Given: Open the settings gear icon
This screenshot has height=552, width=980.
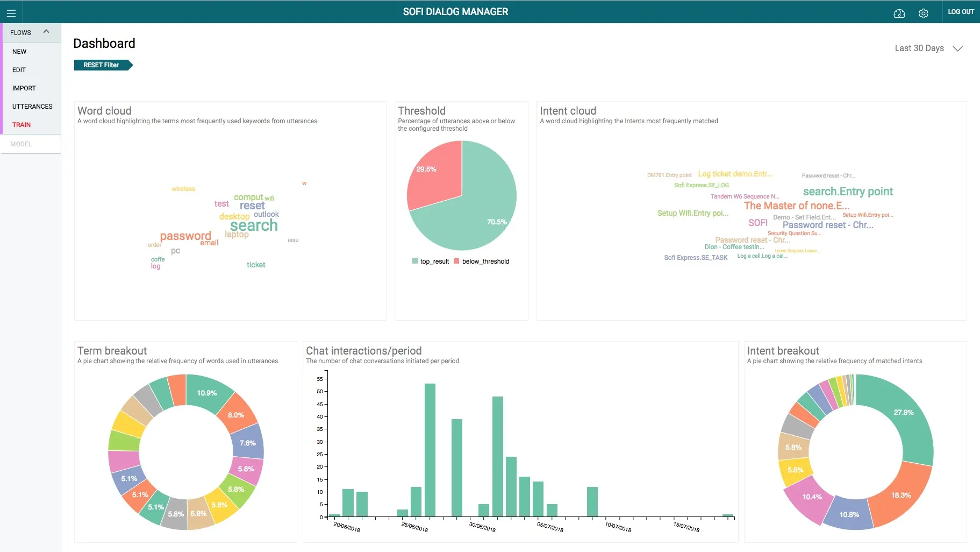Looking at the screenshot, I should tap(923, 13).
